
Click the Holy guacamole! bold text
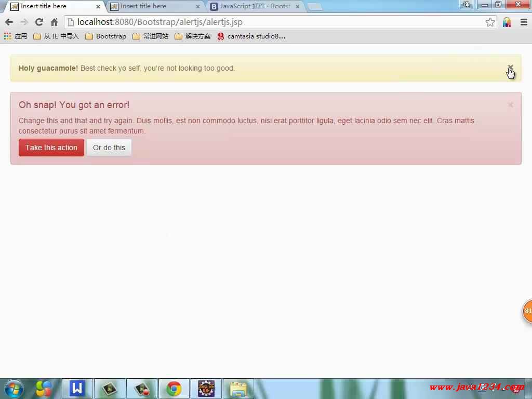tap(48, 68)
